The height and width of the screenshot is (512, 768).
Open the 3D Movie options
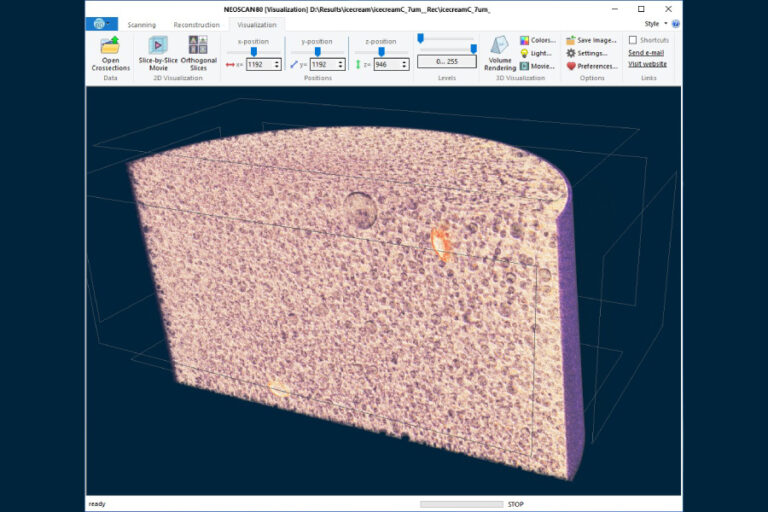pyautogui.click(x=537, y=66)
